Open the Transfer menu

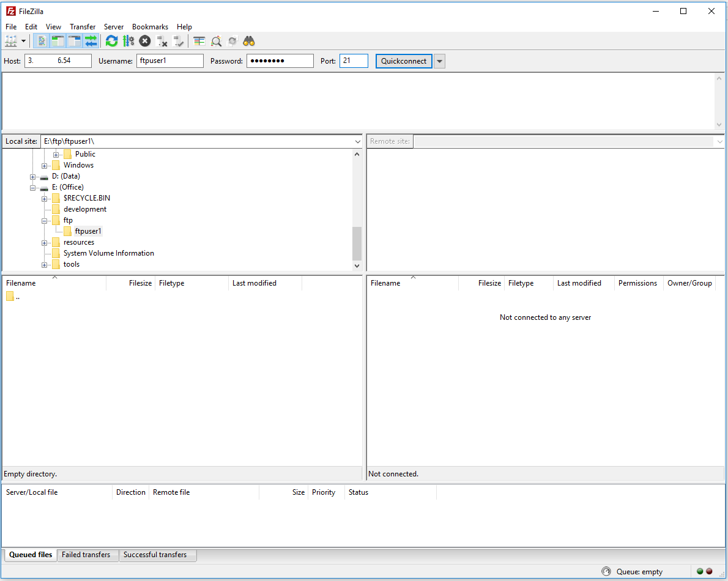click(83, 27)
